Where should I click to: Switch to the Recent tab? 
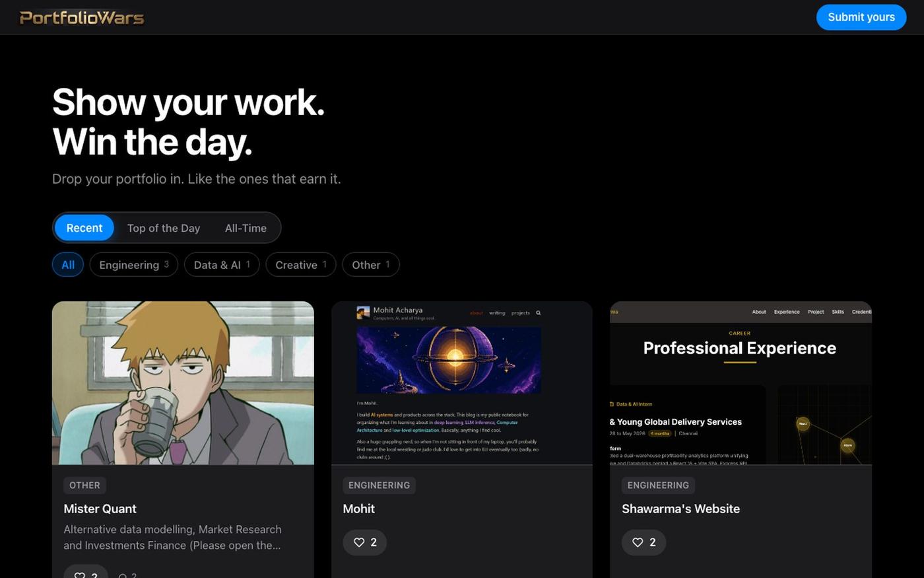click(84, 228)
